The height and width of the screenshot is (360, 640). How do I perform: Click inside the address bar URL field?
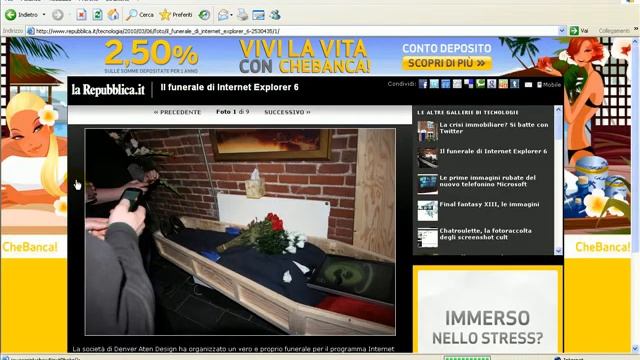pos(296,31)
